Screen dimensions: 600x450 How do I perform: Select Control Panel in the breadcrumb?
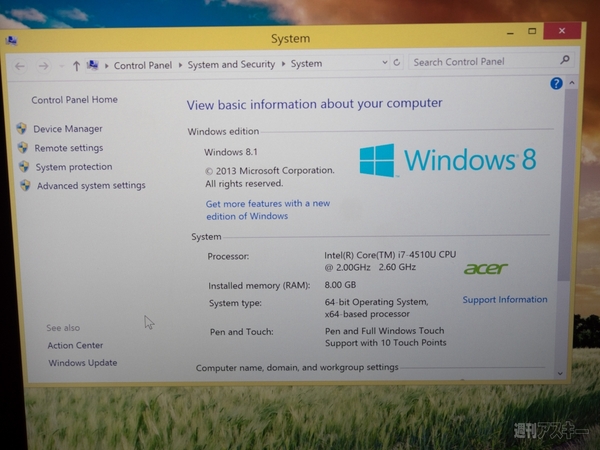pos(143,65)
